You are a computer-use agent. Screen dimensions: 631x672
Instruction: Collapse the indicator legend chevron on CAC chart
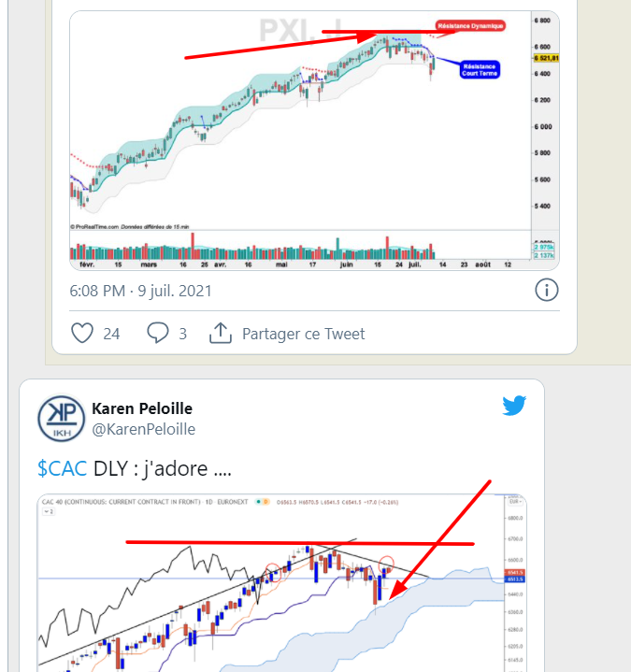(x=43, y=513)
